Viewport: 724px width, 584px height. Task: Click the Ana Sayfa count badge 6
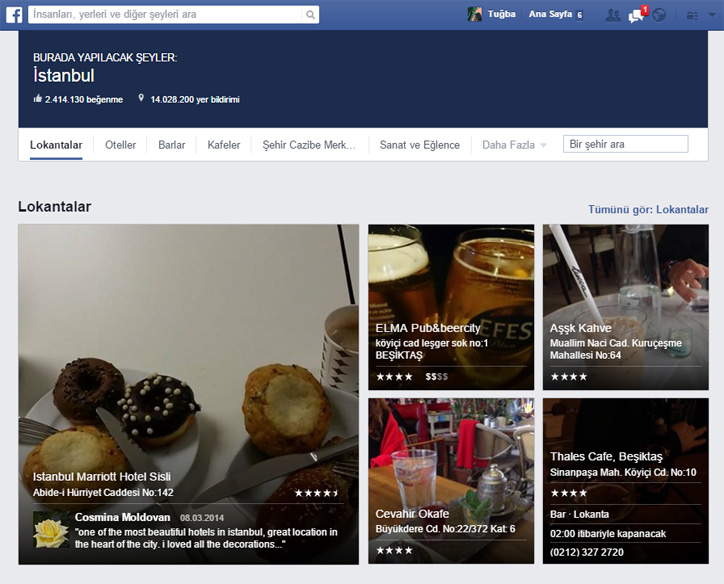[x=579, y=15]
